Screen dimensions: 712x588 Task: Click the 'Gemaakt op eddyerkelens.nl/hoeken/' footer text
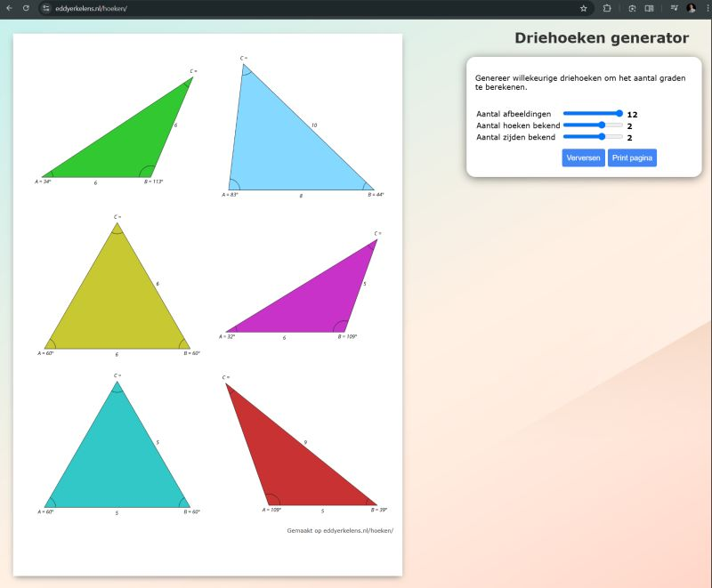pos(340,530)
